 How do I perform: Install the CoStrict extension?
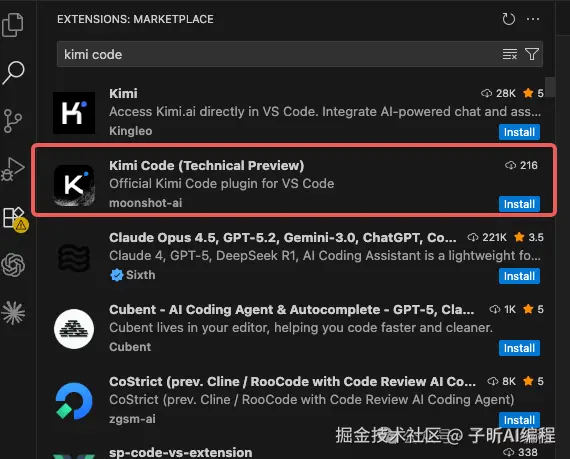point(519,420)
